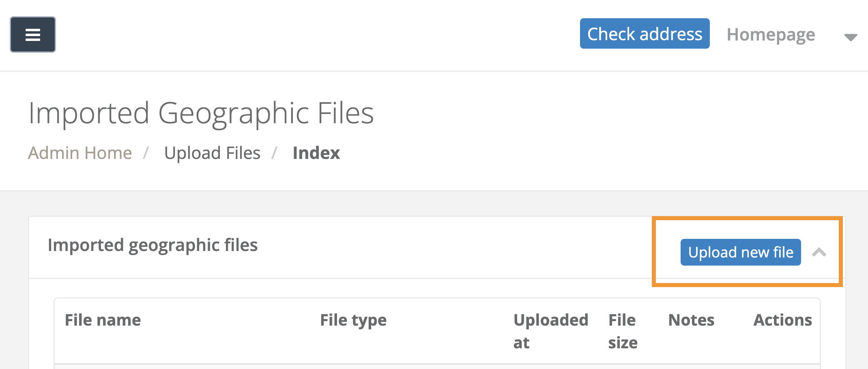Click the orange highlight box border
Screen dimensions: 868x369
pos(654,251)
